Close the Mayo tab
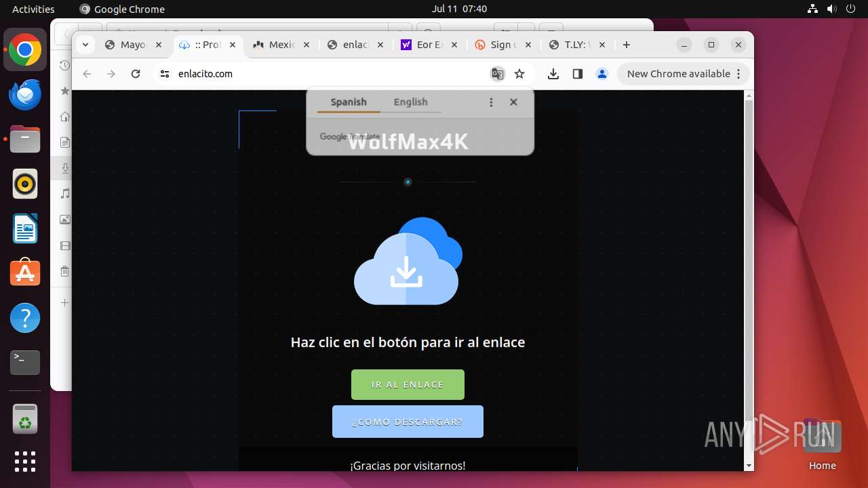The height and width of the screenshot is (488, 868). pyautogui.click(x=159, y=45)
